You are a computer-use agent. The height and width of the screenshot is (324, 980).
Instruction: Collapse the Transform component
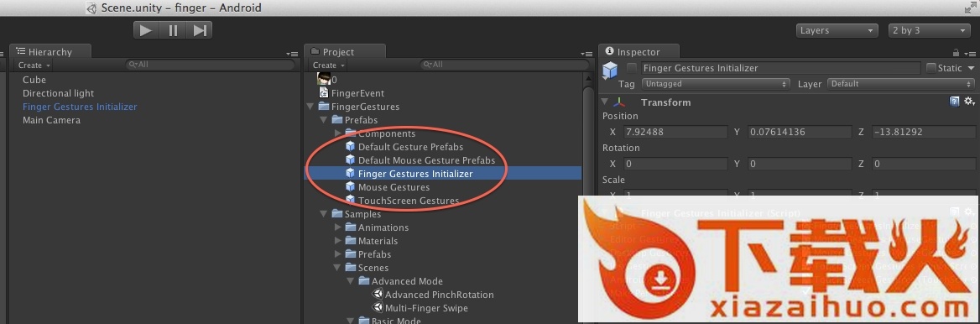[x=605, y=102]
